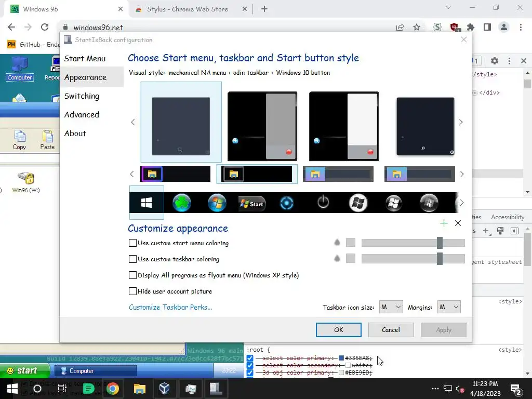Select the Windows 10 logo start button style
This screenshot has width=532, height=399.
coord(146,203)
